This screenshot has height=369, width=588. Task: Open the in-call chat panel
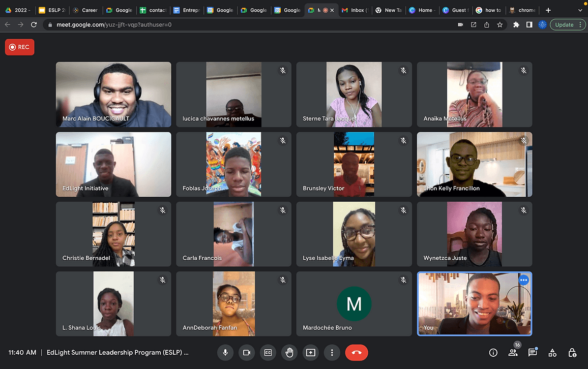click(532, 352)
